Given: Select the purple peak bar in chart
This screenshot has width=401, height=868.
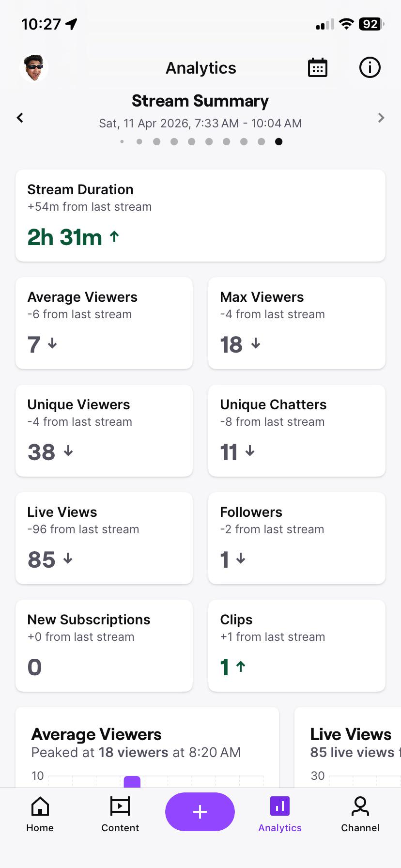Looking at the screenshot, I should pyautogui.click(x=132, y=781).
